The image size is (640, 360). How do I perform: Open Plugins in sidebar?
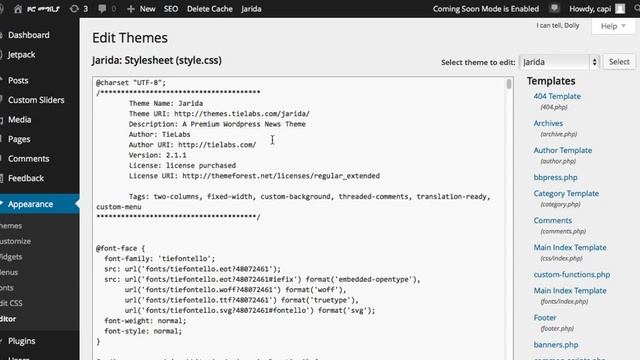click(x=22, y=341)
